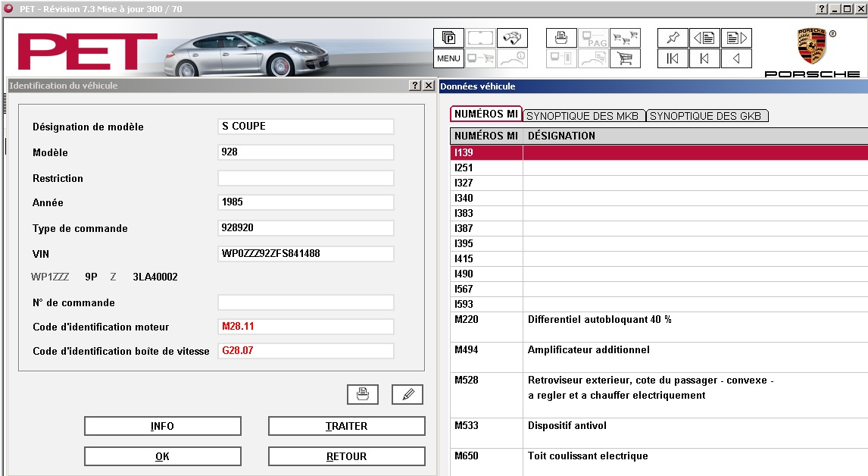The image size is (868, 476).
Task: Select M220 Differentiel autobloquant row
Action: (659, 327)
